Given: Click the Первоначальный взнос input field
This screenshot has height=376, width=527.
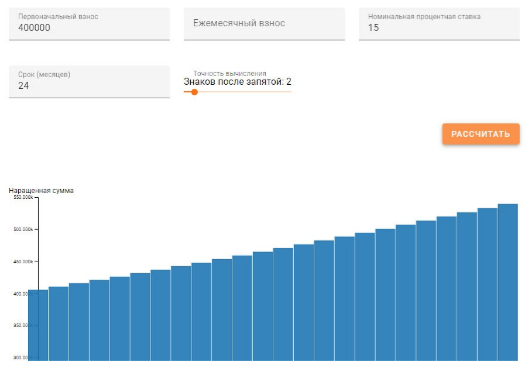Looking at the screenshot, I should 89,24.
